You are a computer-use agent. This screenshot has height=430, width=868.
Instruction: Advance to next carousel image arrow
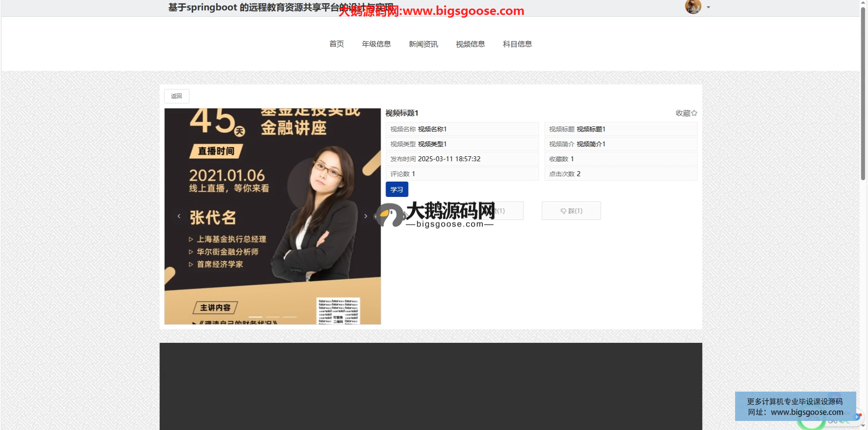[x=366, y=216]
